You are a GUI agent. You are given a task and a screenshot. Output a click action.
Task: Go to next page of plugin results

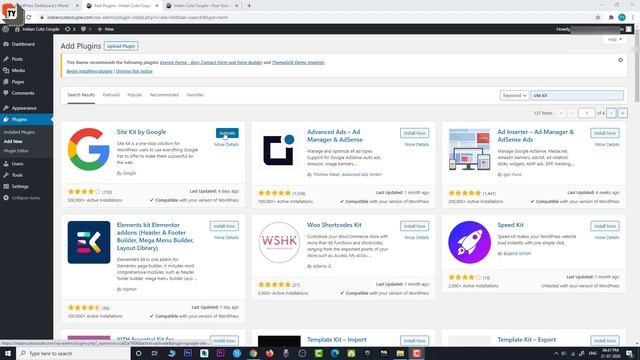click(611, 113)
